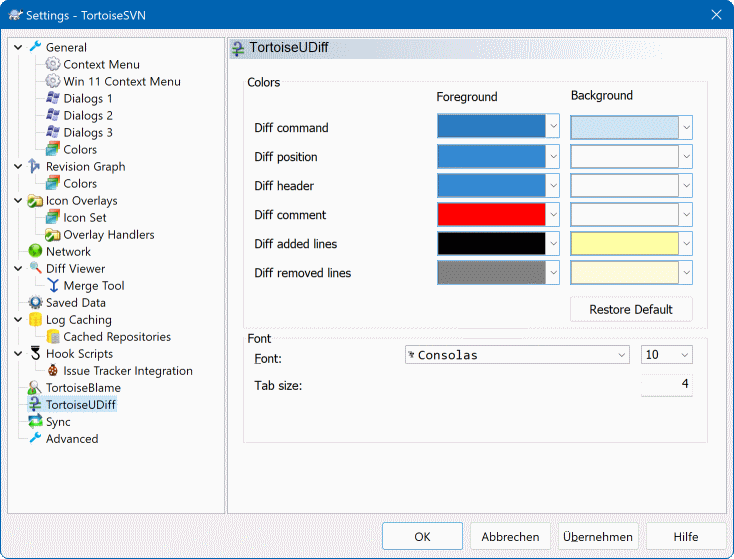Screen dimensions: 734x559
Task: Pick the red Diff comment foreground swatch
Action: pos(491,214)
